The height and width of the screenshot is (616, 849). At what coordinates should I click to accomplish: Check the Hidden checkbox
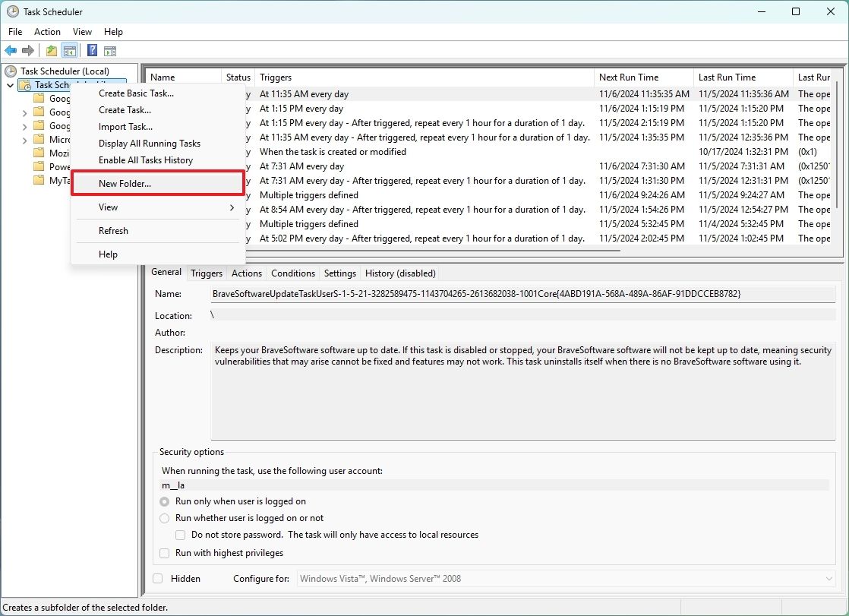[x=158, y=578]
